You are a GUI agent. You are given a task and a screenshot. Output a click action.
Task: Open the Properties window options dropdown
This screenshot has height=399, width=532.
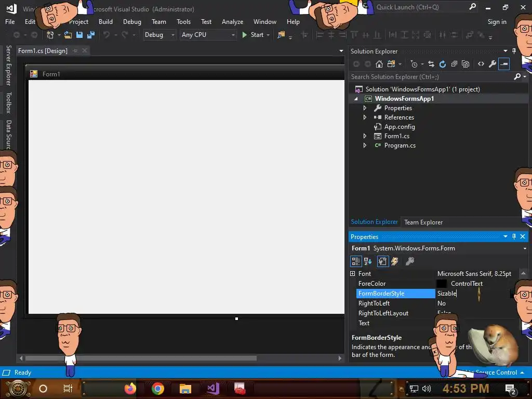[x=505, y=236]
